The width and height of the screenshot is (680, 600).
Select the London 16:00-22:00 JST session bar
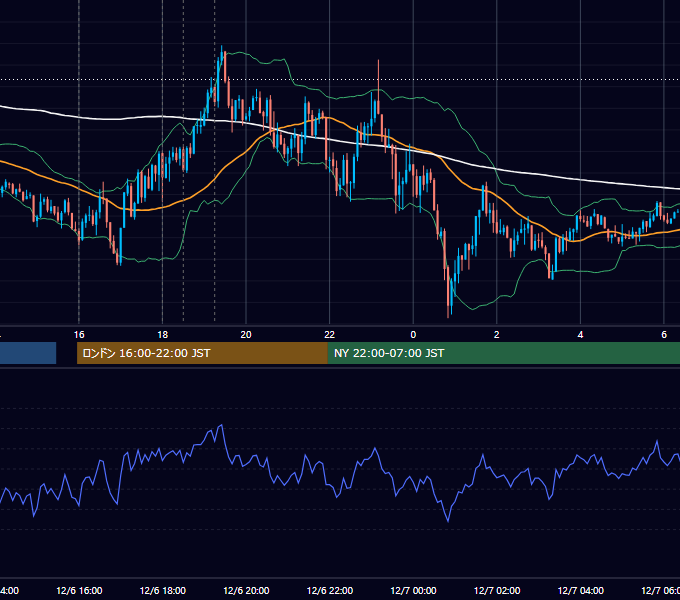(x=202, y=353)
